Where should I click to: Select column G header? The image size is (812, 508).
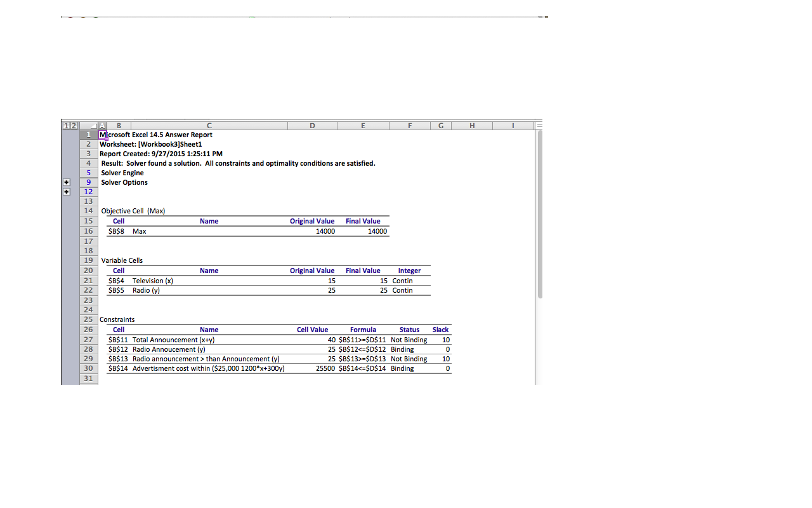[x=440, y=126]
